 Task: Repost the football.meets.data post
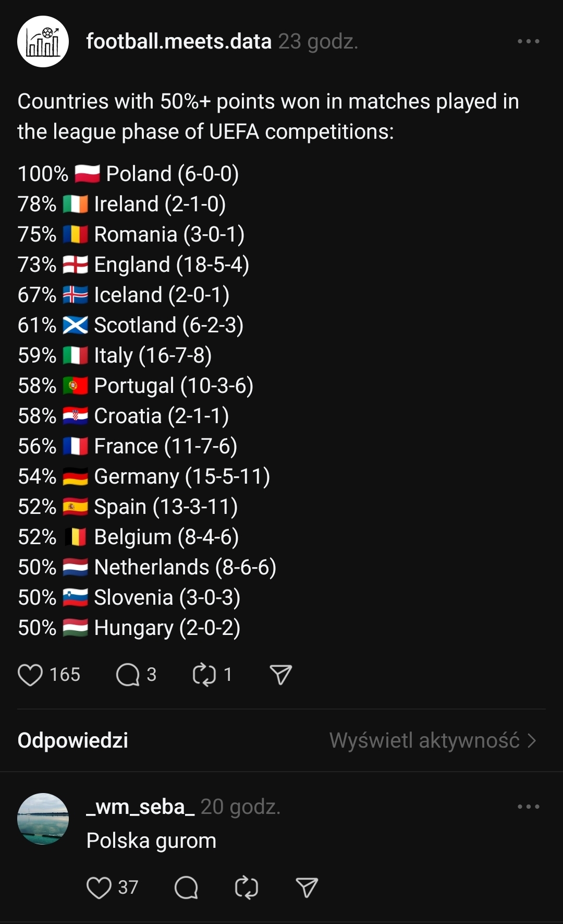coord(204,675)
